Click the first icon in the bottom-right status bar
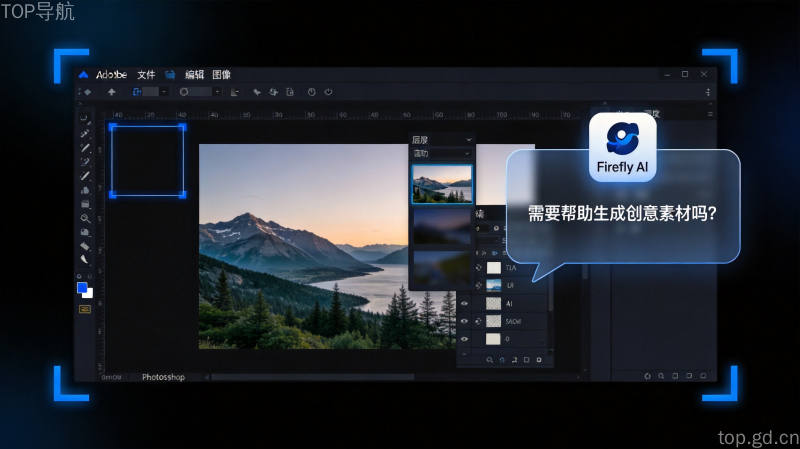The height and width of the screenshot is (449, 800). (x=647, y=376)
